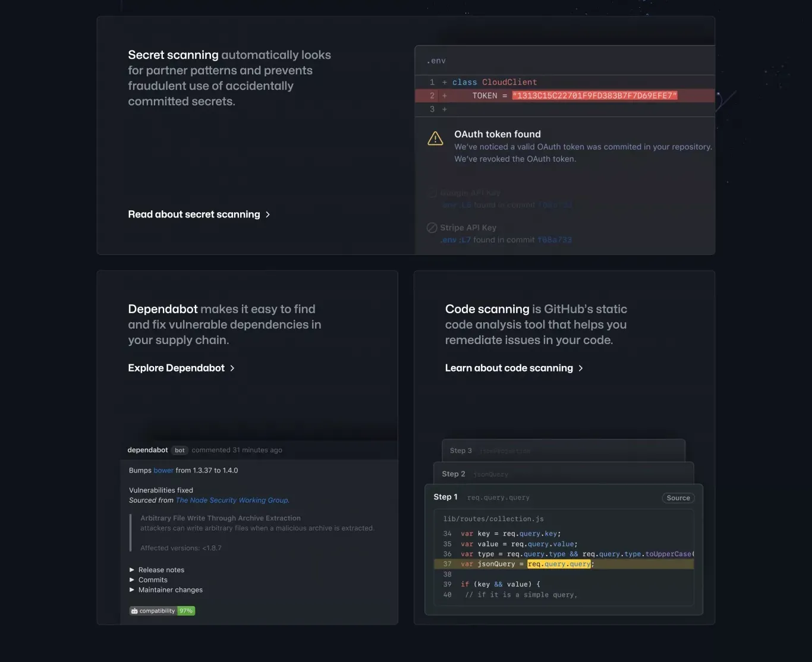
Task: Click the 'commented 31 minutes ago' timestamp
Action: 237,450
